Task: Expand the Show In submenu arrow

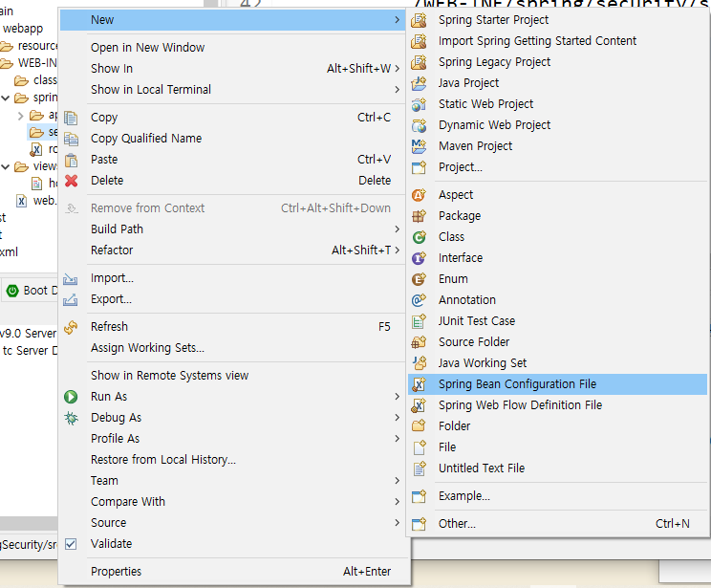Action: [398, 69]
